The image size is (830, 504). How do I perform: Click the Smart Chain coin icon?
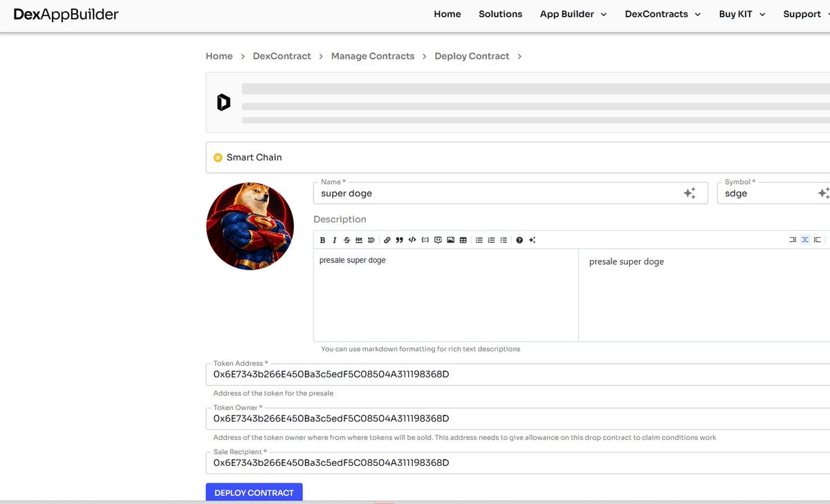coord(218,158)
